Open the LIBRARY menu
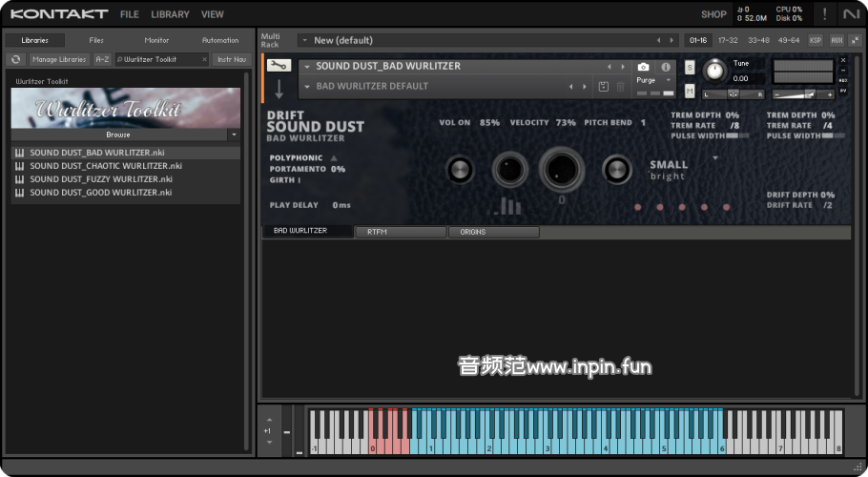The image size is (868, 477). (170, 14)
